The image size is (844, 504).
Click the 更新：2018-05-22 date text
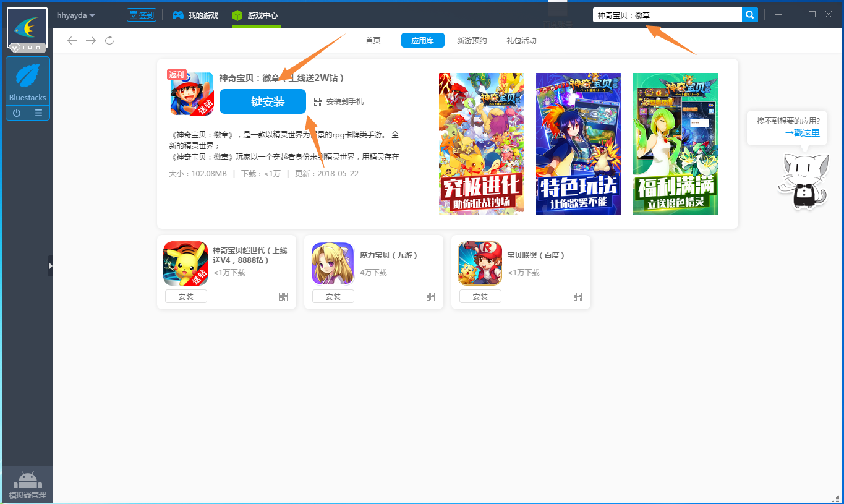pyautogui.click(x=326, y=174)
